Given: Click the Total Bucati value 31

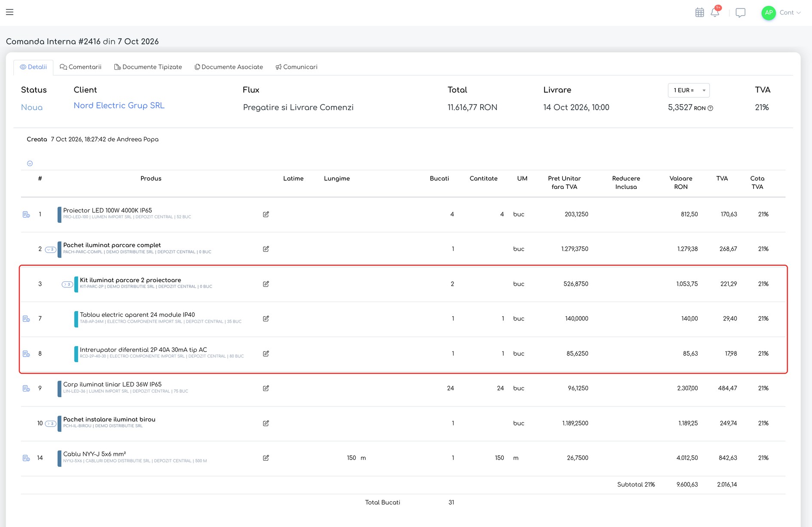Looking at the screenshot, I should (x=451, y=502).
